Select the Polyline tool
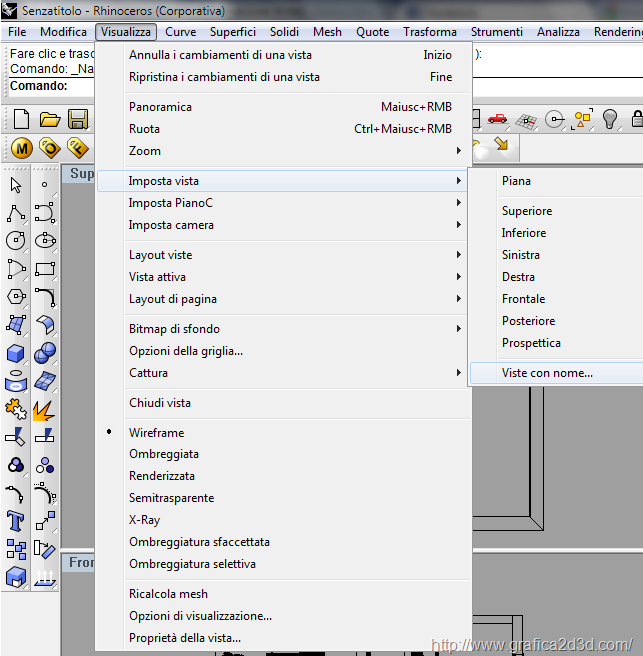 [x=16, y=213]
